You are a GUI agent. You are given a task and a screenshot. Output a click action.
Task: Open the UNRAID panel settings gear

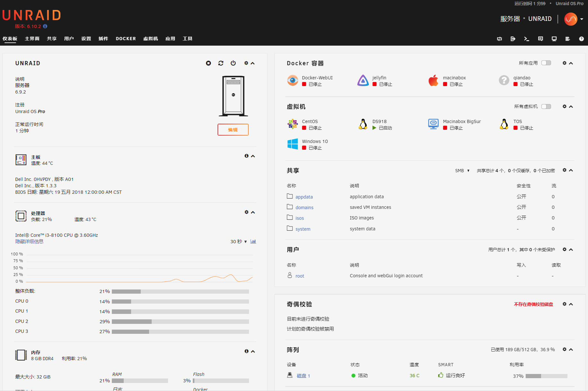246,63
